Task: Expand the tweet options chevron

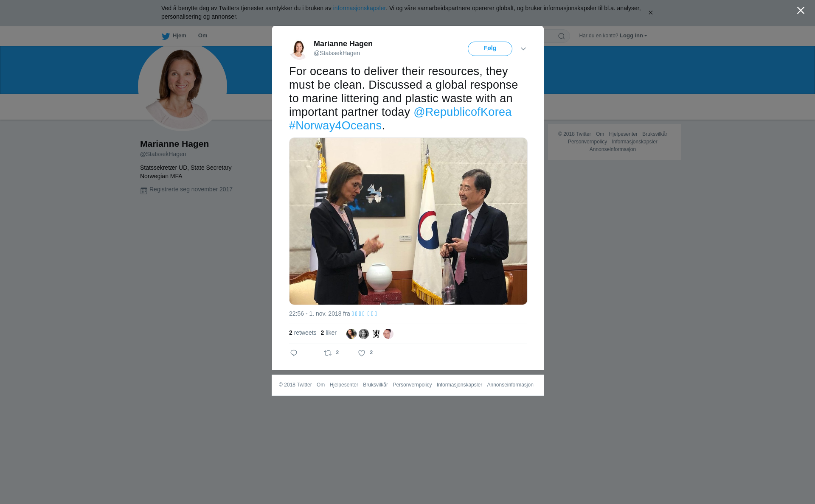Action: (523, 49)
